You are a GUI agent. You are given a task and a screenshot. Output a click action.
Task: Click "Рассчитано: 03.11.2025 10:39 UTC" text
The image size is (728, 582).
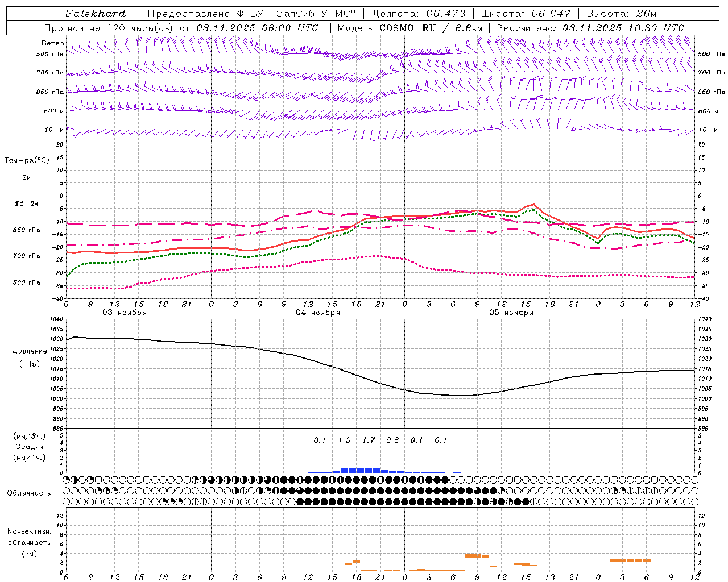pyautogui.click(x=590, y=28)
